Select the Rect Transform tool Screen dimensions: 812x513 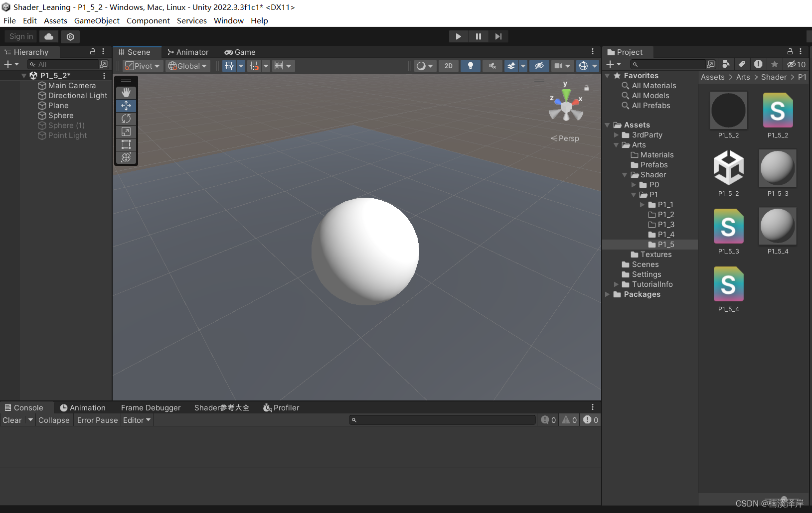click(126, 144)
